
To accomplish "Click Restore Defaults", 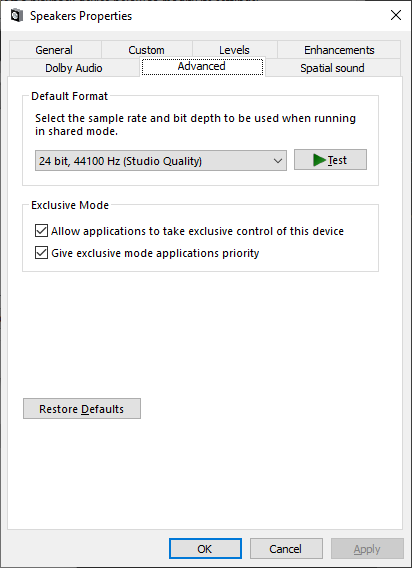I will 82,409.
